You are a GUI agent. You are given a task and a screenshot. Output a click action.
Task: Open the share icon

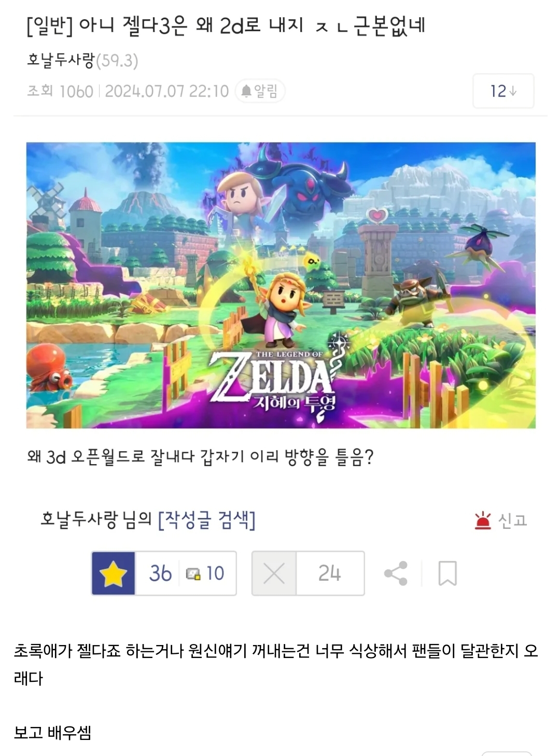coord(396,573)
